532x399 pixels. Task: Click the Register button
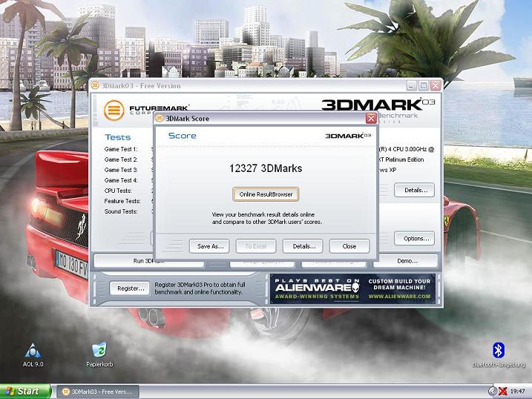(x=130, y=288)
